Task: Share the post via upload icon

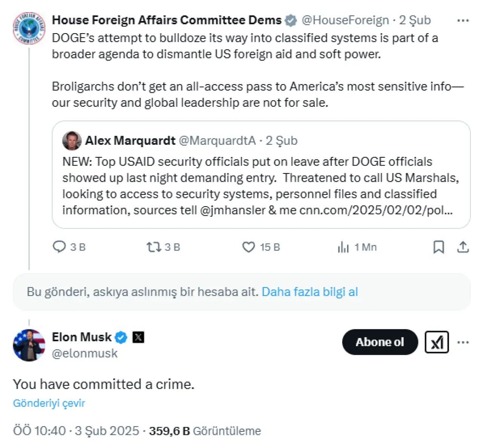Action: coord(463,247)
